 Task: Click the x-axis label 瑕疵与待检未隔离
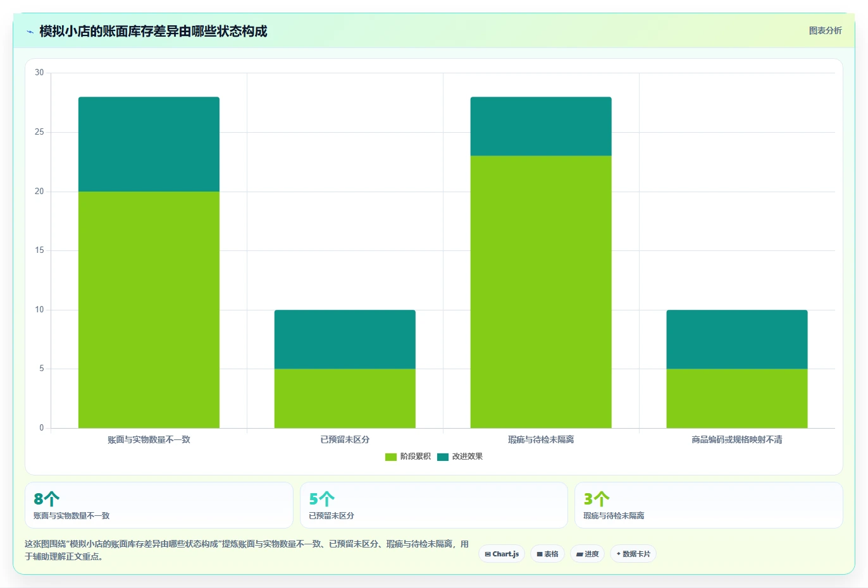click(541, 439)
